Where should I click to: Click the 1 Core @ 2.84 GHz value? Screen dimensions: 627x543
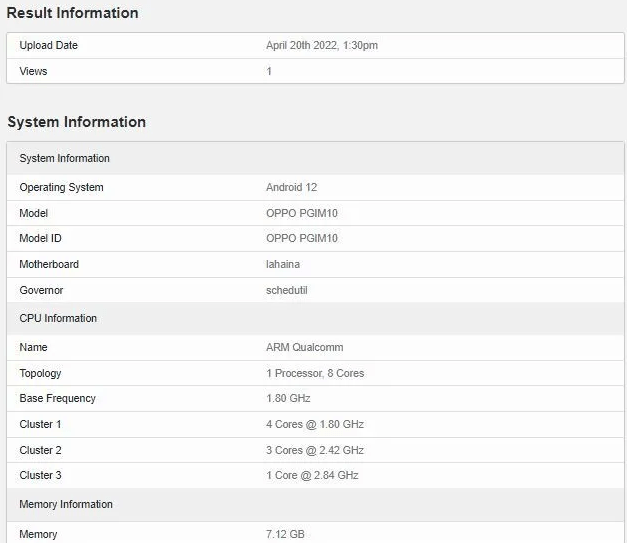click(x=312, y=475)
